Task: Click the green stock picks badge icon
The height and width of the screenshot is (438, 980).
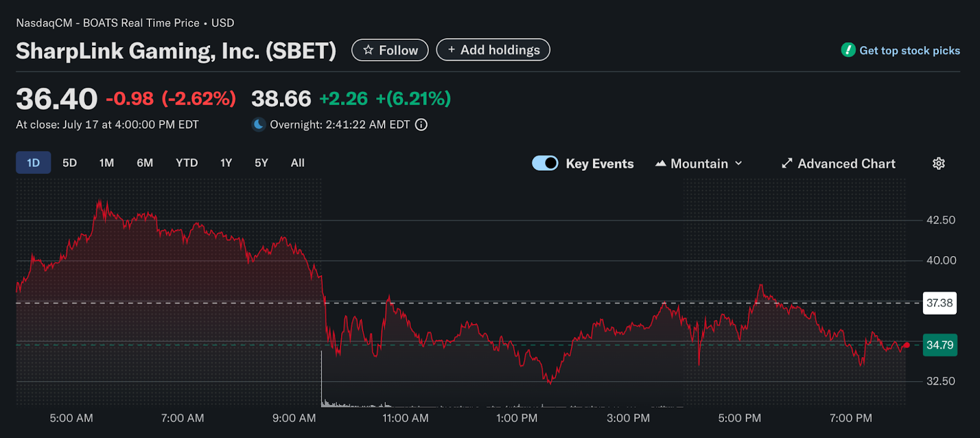Action: click(x=848, y=50)
